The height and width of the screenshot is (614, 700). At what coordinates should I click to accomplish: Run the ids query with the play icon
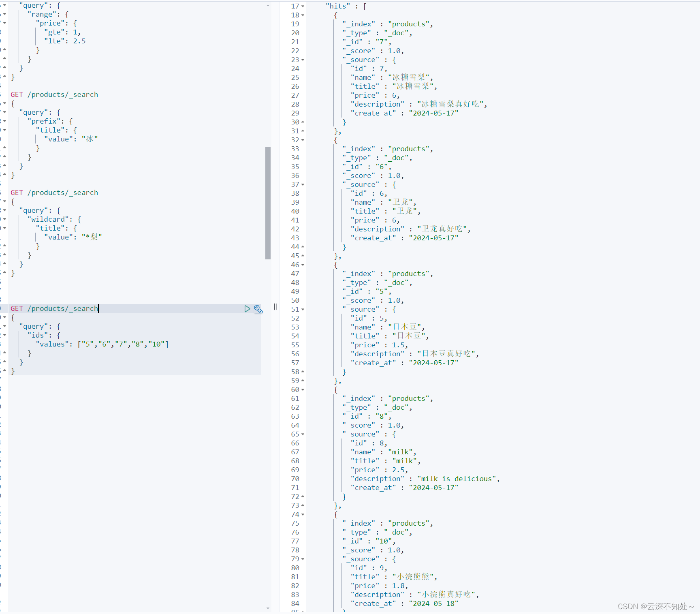[247, 309]
